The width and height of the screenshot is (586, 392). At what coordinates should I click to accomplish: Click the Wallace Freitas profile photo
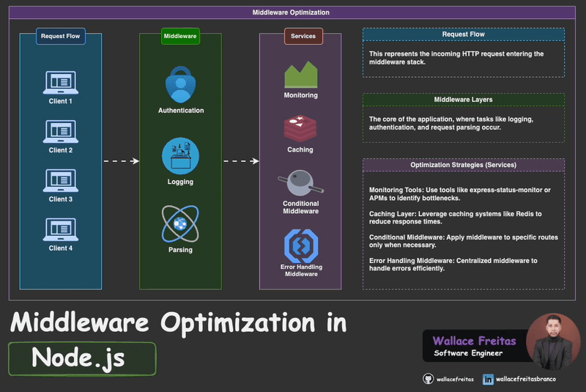[553, 341]
